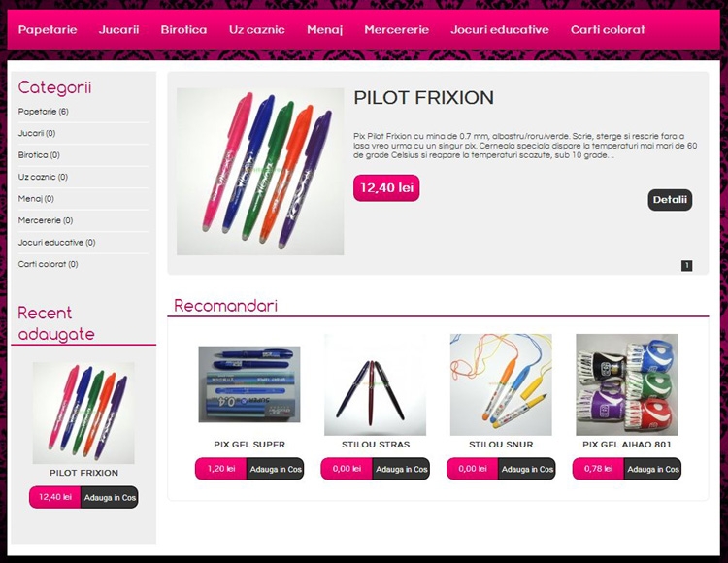Open the PIX GEL AIHAO 801 thumbnail
728x563 pixels.
(x=627, y=384)
